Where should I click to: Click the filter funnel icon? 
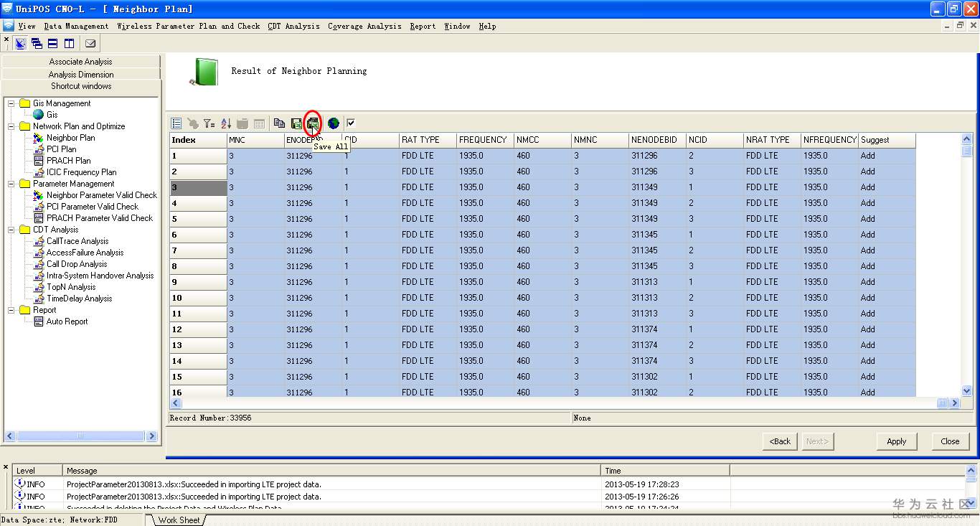209,123
